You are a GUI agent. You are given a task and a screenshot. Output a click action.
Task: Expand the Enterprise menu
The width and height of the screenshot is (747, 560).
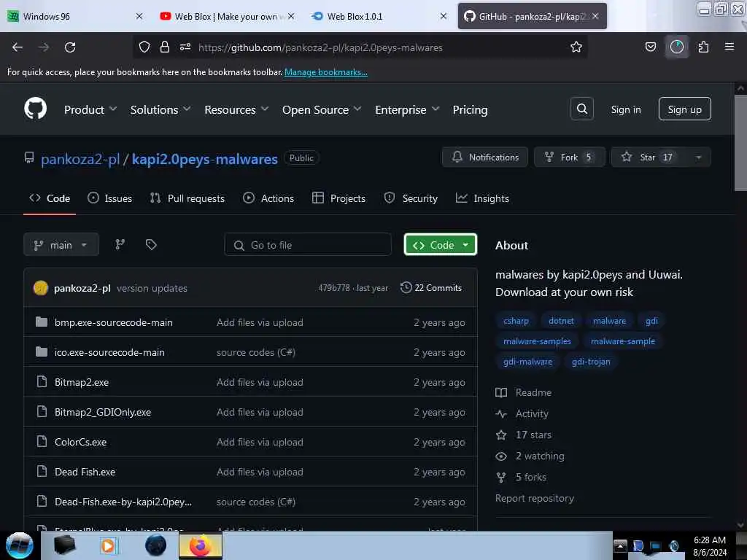[407, 109]
